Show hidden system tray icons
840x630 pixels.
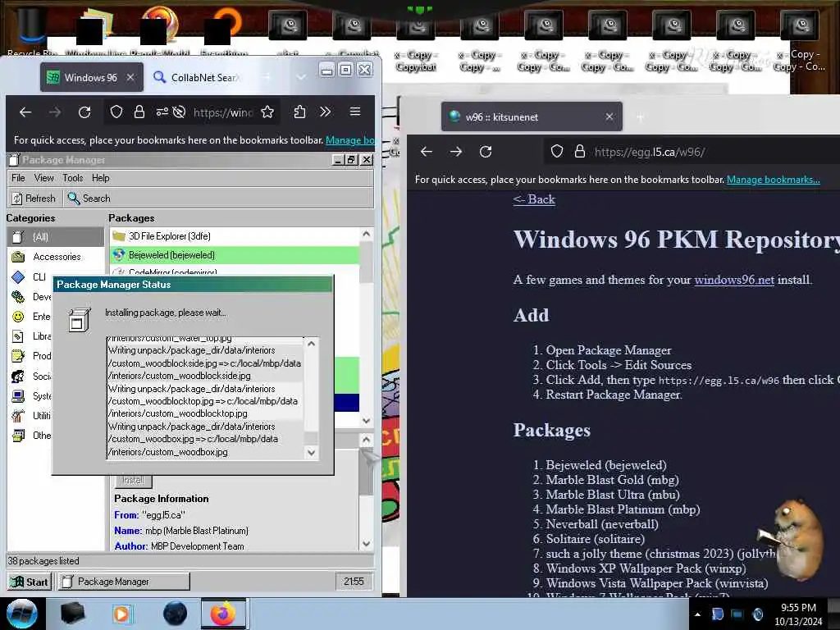[697, 614]
